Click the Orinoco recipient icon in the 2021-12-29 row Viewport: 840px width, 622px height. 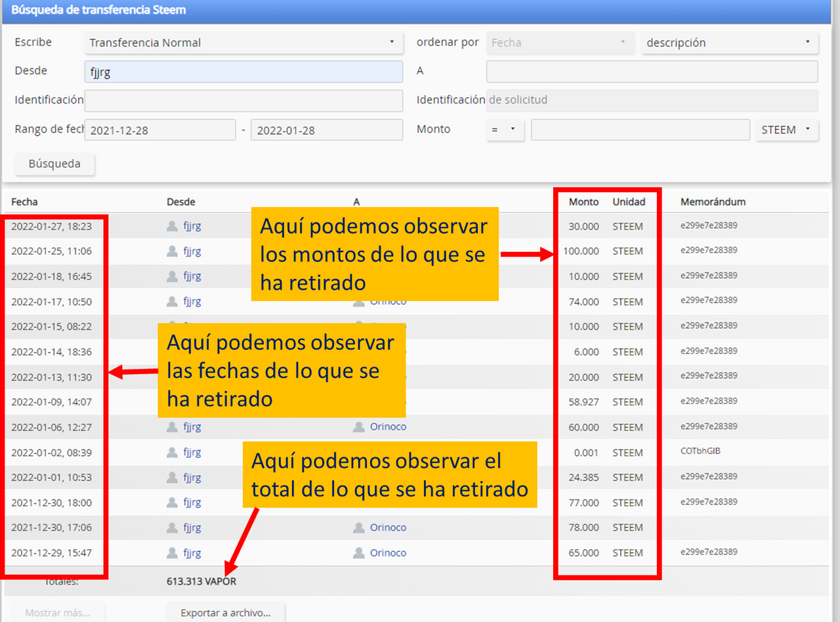[x=358, y=552]
